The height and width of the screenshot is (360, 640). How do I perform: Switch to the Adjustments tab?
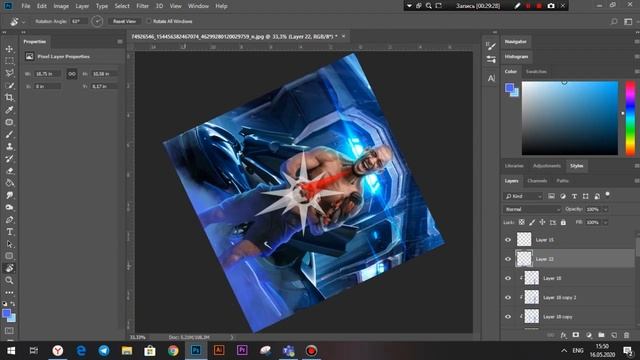(547, 166)
